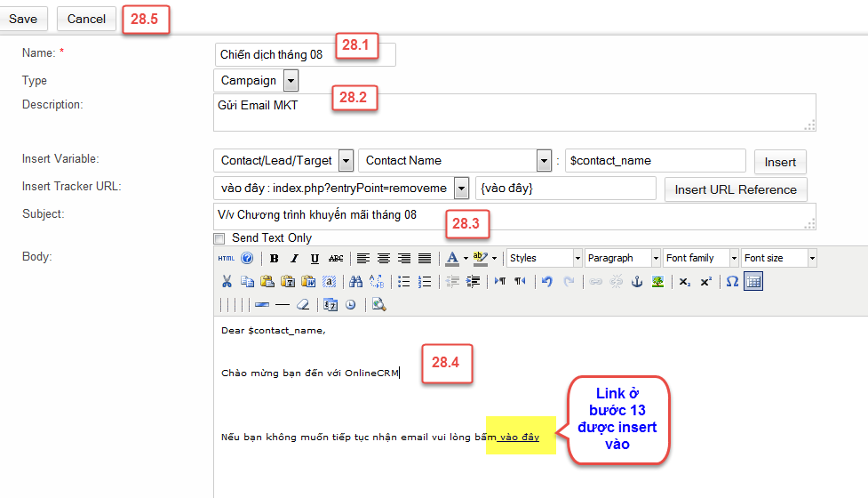Screen dimensions: 868x498
Task: Expand the Contact/Lead/Target dropdown
Action: coord(346,161)
